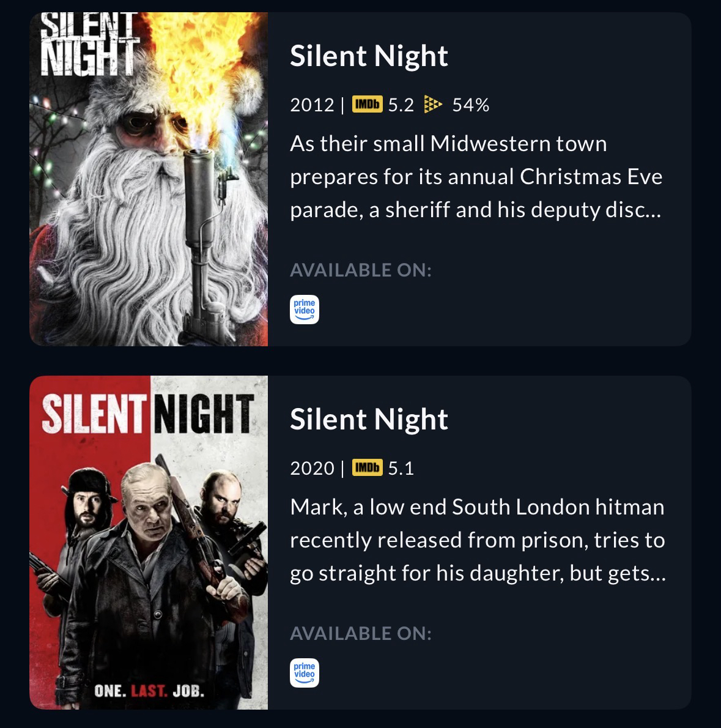The image size is (721, 728).
Task: Click ONE. LAST. JOB. tagline on poster
Action: click(149, 691)
